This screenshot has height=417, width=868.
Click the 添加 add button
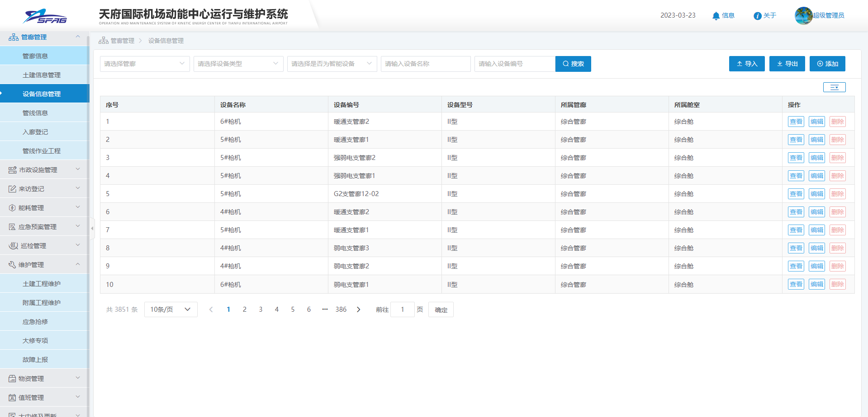pyautogui.click(x=827, y=64)
